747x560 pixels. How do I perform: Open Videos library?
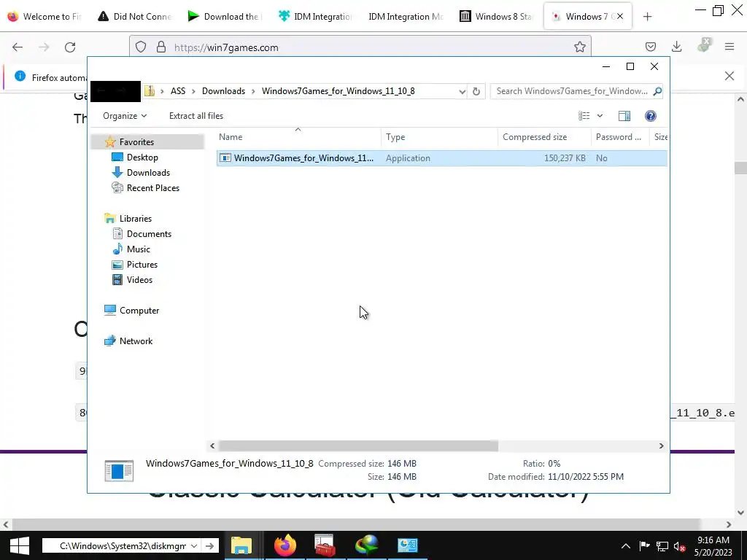pos(139,279)
